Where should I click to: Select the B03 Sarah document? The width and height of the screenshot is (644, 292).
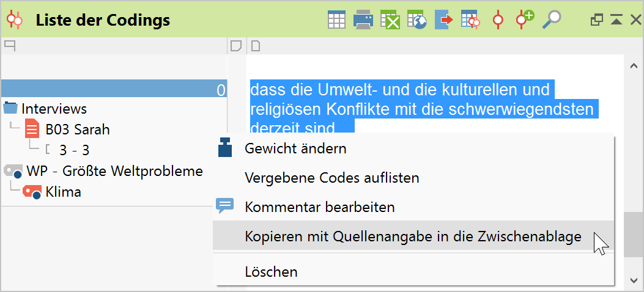77,130
